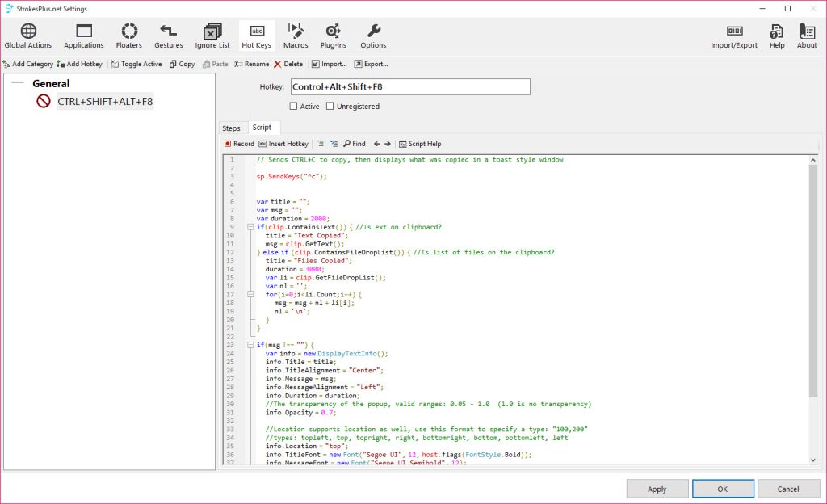
Task: Click in the Hotkey input field
Action: pyautogui.click(x=410, y=86)
